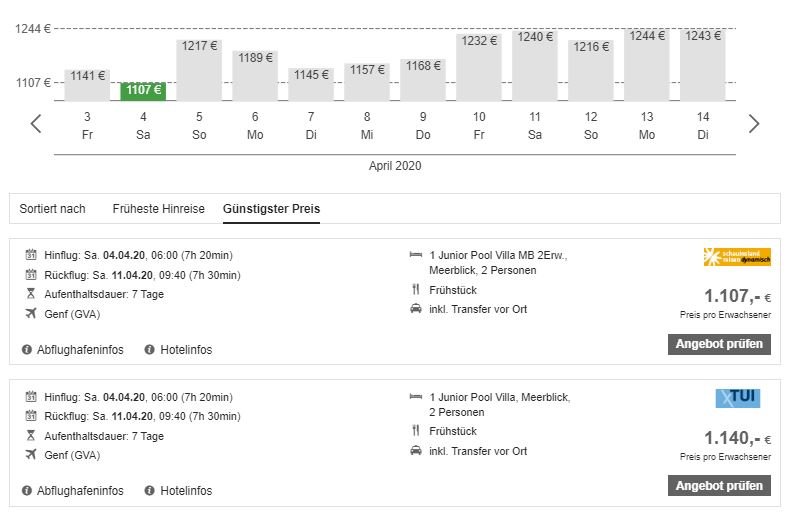
Task: Pick the 1232 € bar for Friday 10
Action: tap(479, 68)
